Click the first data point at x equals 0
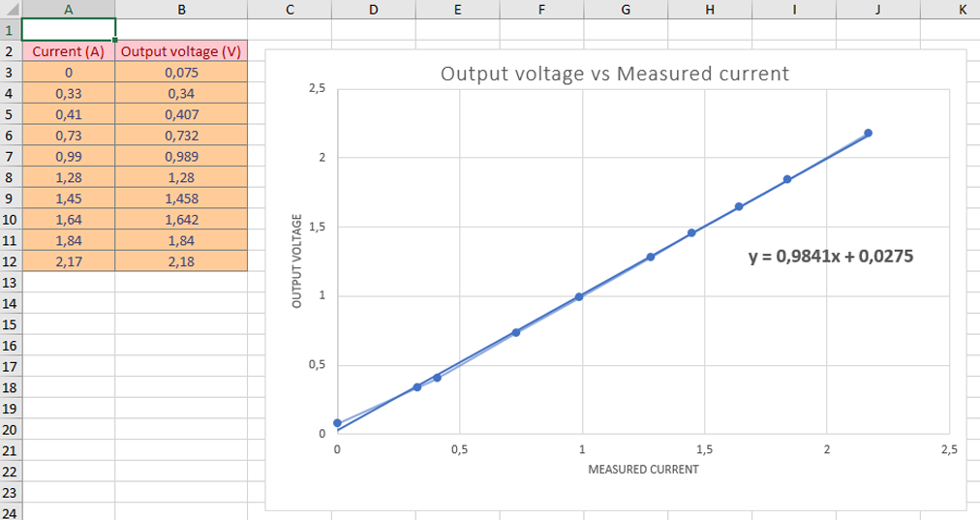Image resolution: width=980 pixels, height=520 pixels. point(337,423)
